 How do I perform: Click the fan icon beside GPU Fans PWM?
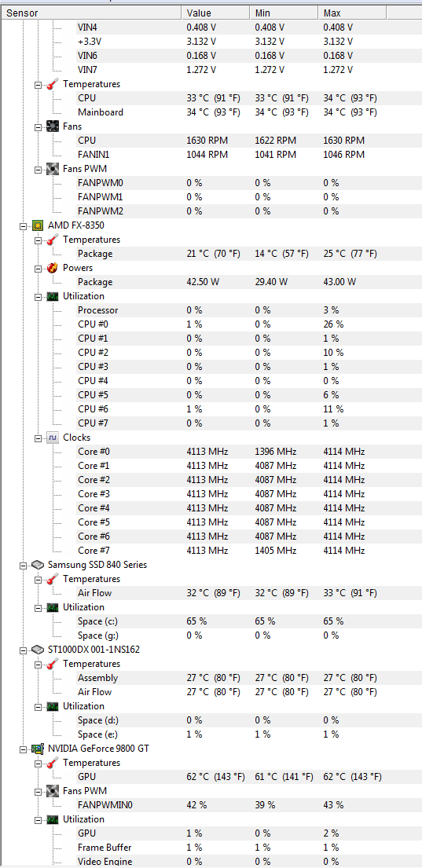(53, 790)
